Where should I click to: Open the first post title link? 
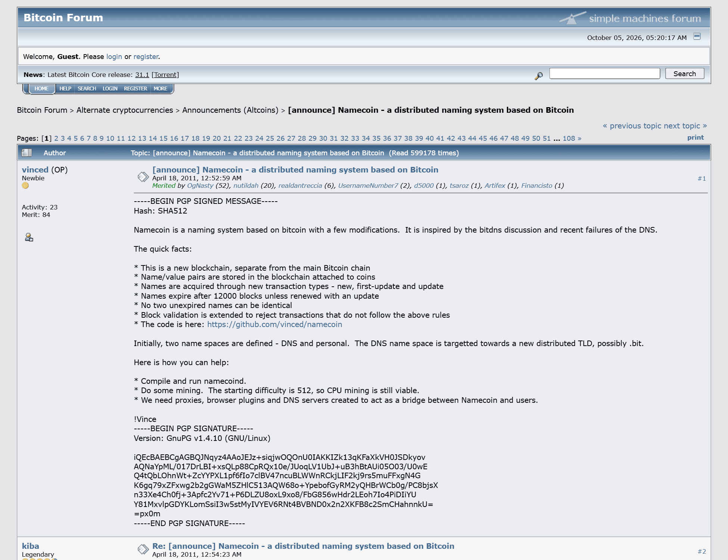(295, 170)
